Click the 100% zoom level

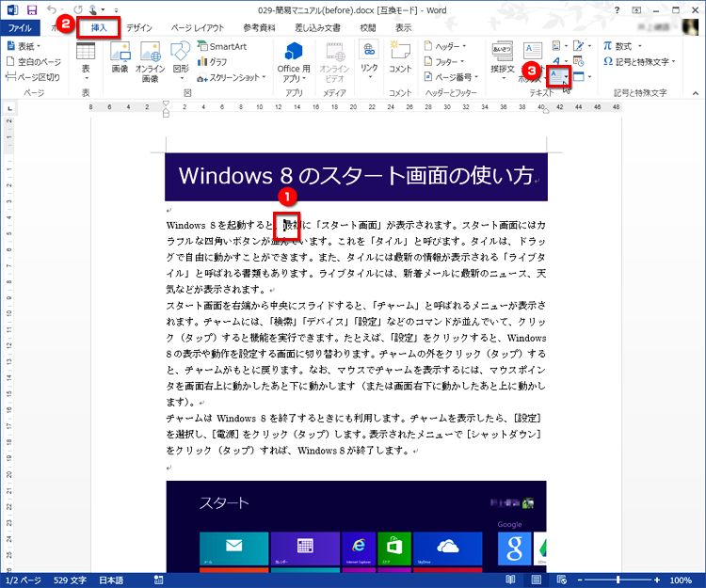pos(681,580)
